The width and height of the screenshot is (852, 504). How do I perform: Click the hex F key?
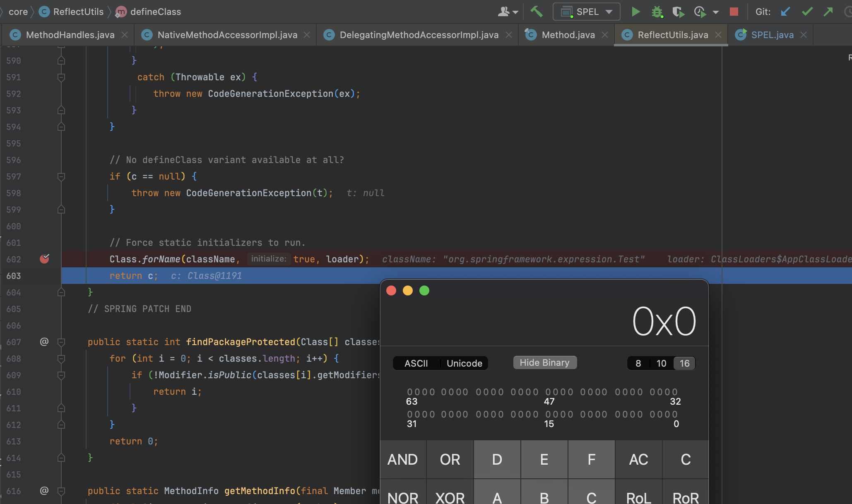point(592,459)
